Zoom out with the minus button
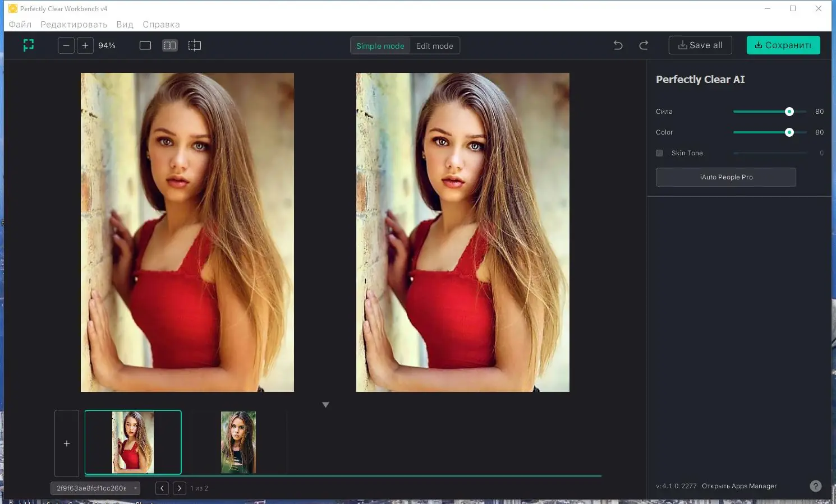 (66, 45)
